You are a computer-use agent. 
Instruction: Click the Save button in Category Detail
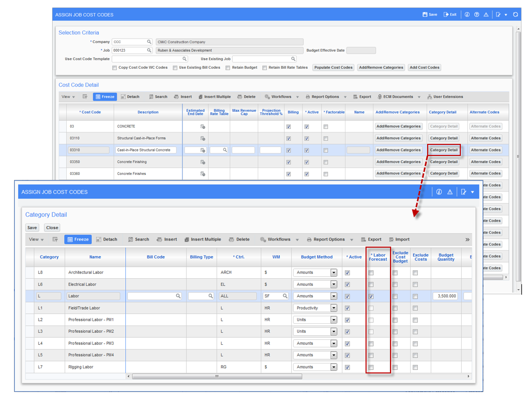32,228
